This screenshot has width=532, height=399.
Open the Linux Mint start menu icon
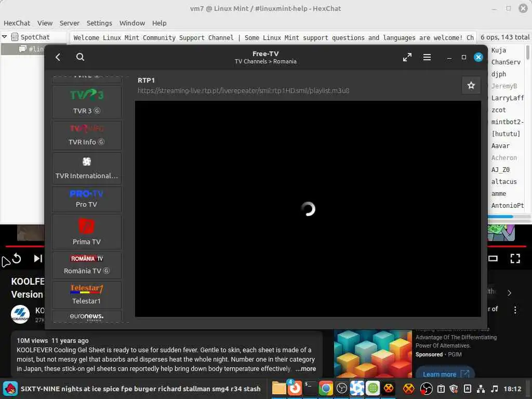point(10,389)
